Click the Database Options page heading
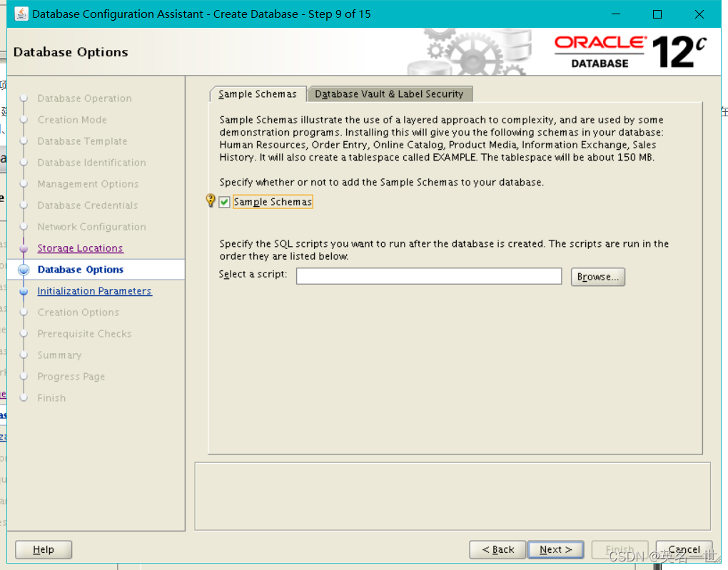This screenshot has width=728, height=570. [71, 52]
